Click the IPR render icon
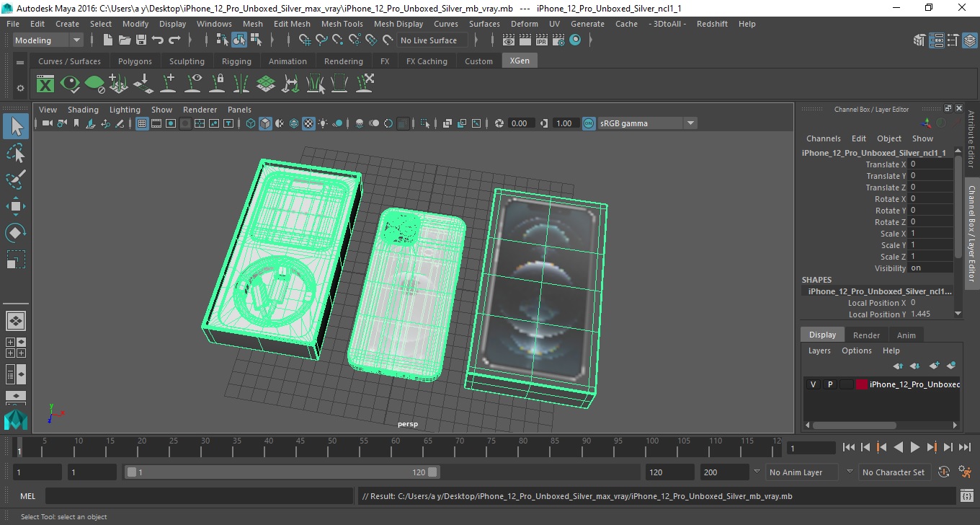Viewport: 980px width, 525px height. pos(542,40)
